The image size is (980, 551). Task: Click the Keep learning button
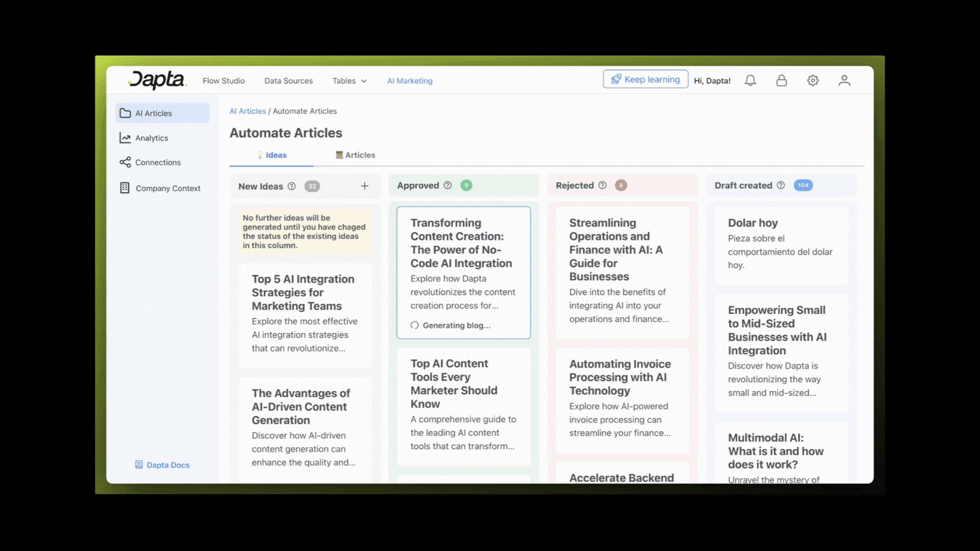pos(645,80)
